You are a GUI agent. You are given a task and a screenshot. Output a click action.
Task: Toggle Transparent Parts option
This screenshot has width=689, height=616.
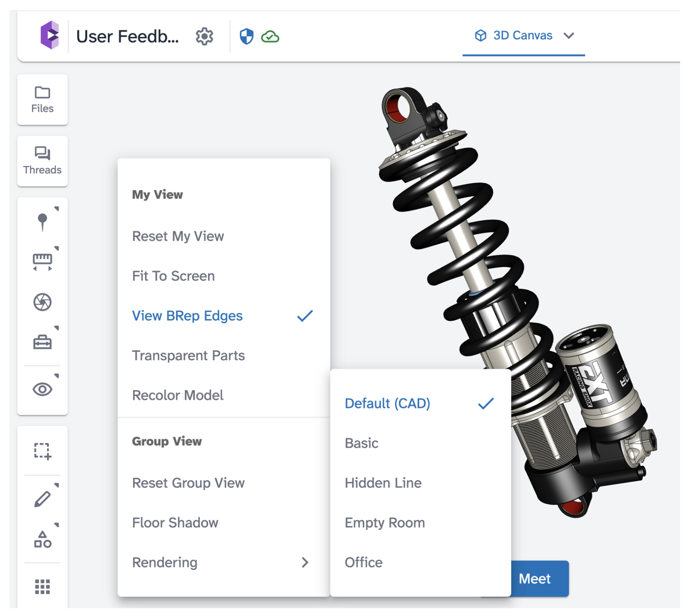tap(224, 355)
